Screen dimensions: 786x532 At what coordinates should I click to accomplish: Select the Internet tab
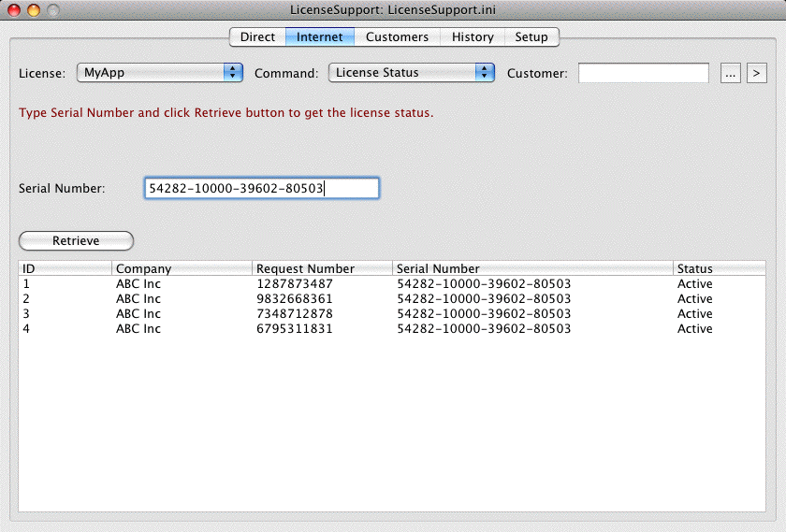320,37
